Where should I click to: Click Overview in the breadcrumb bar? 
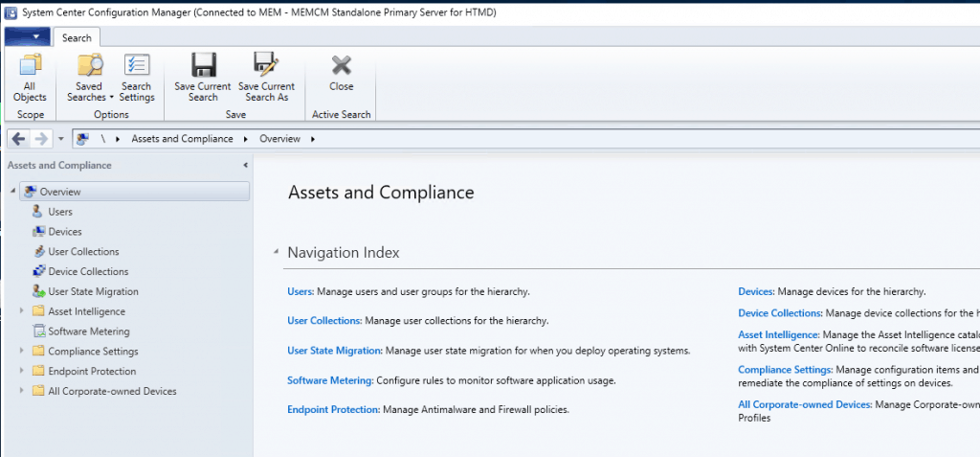point(280,139)
